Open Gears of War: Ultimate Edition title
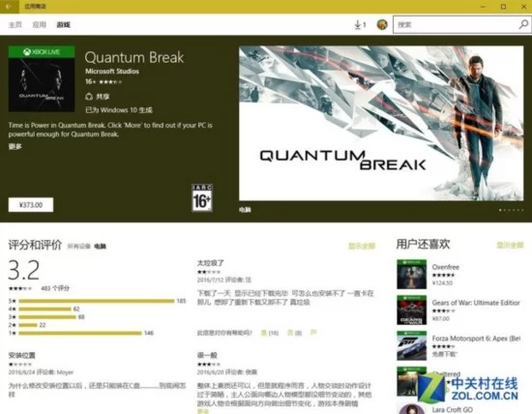The image size is (532, 414). [476, 303]
